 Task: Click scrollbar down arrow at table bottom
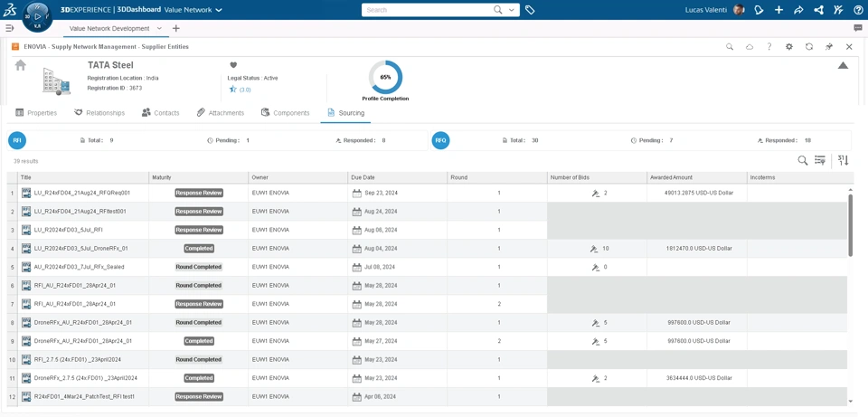coord(850,402)
